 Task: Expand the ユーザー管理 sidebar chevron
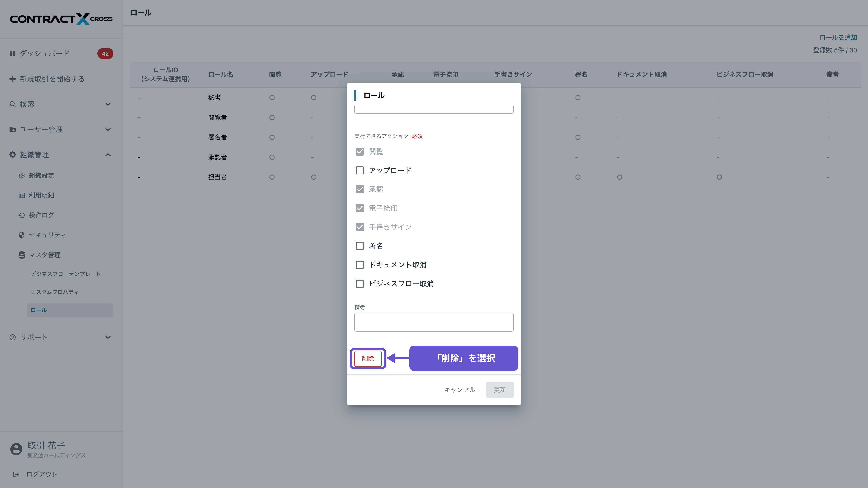click(x=108, y=129)
